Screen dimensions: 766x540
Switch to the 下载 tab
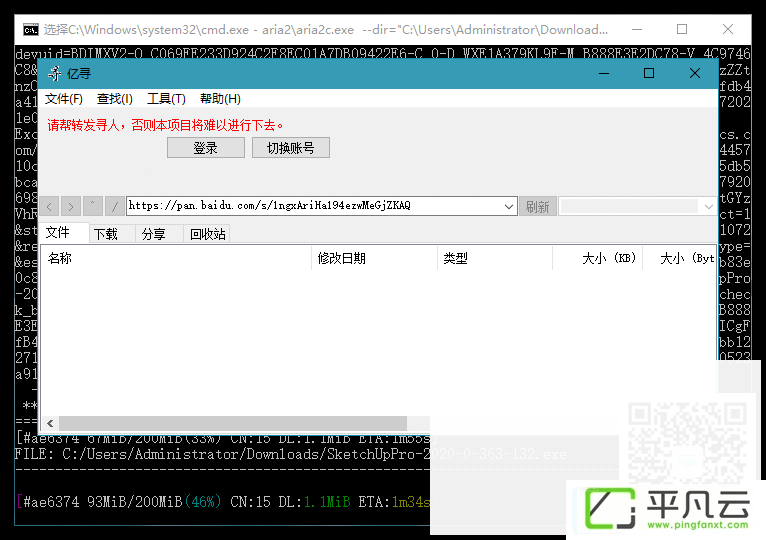tap(112, 234)
